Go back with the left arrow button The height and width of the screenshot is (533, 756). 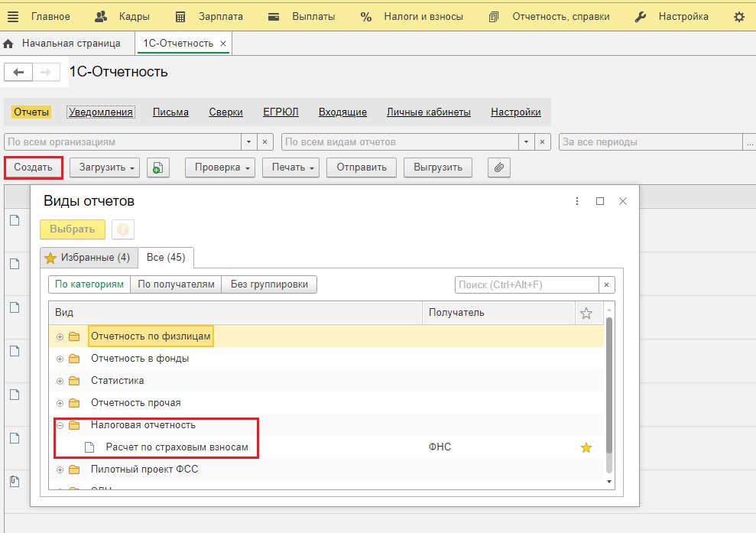(x=18, y=73)
